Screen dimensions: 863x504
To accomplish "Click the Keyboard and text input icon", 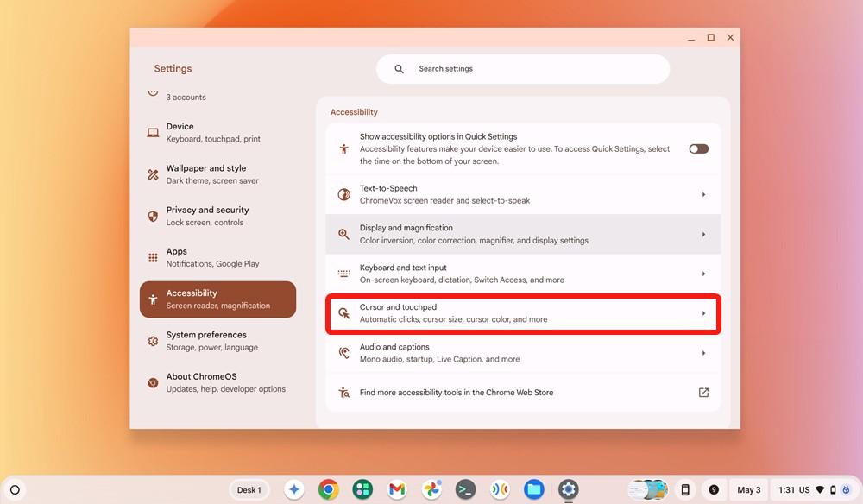I will pos(344,274).
